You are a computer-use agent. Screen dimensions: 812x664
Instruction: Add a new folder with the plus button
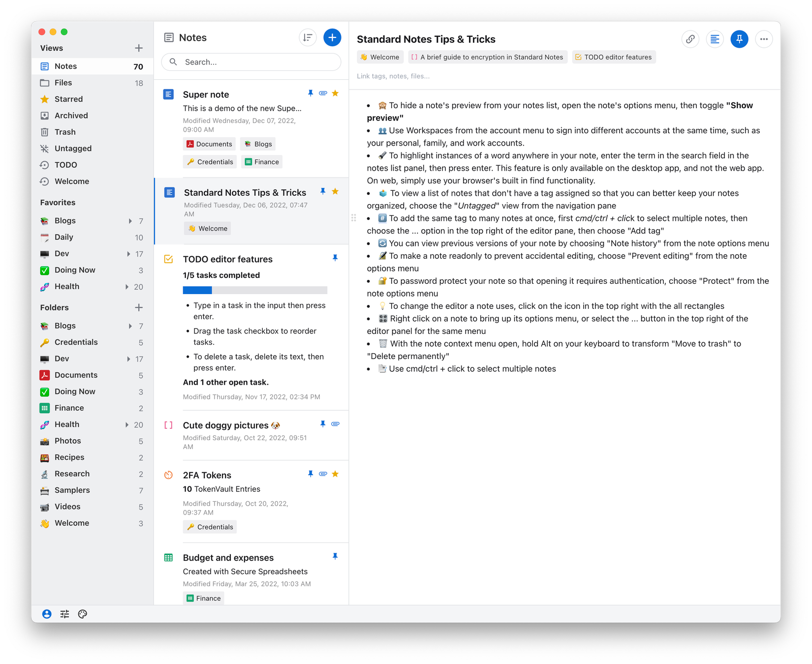click(x=138, y=307)
